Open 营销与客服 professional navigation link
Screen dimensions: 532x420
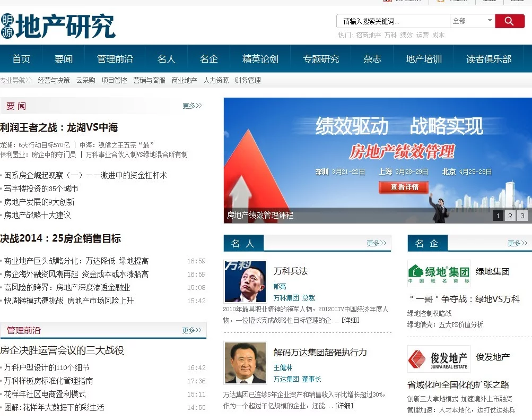point(149,80)
